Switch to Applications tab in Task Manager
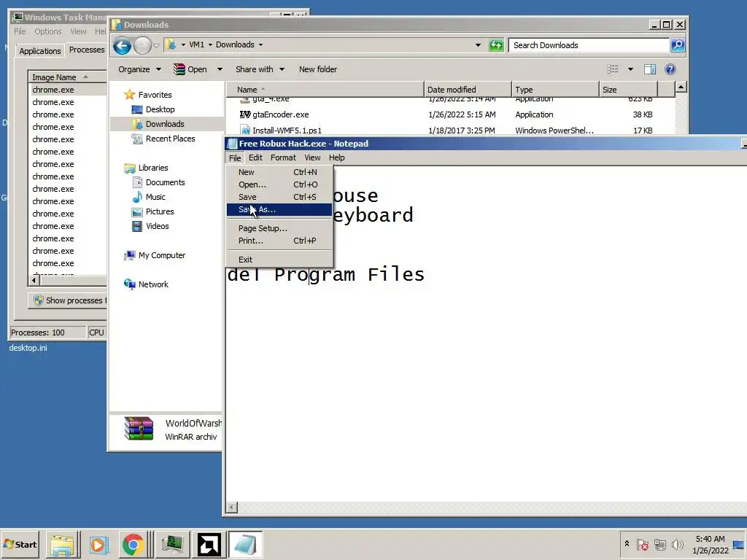This screenshot has width=747, height=560. (x=40, y=51)
